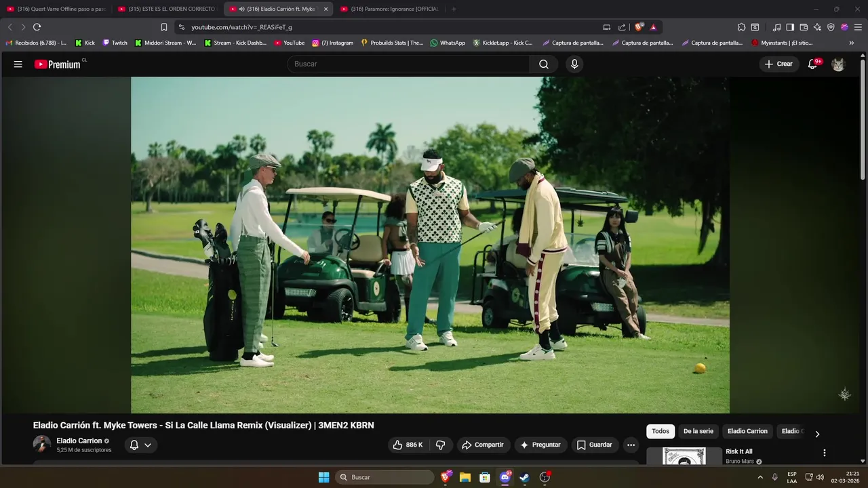868x488 pixels.
Task: Open Discord from the taskbar
Action: tap(505, 477)
